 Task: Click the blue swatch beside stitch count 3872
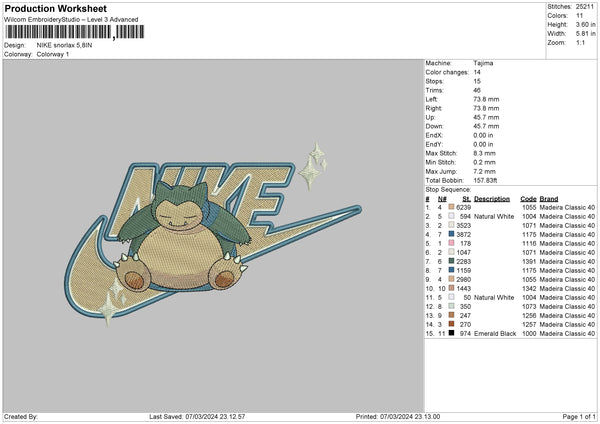(x=452, y=234)
